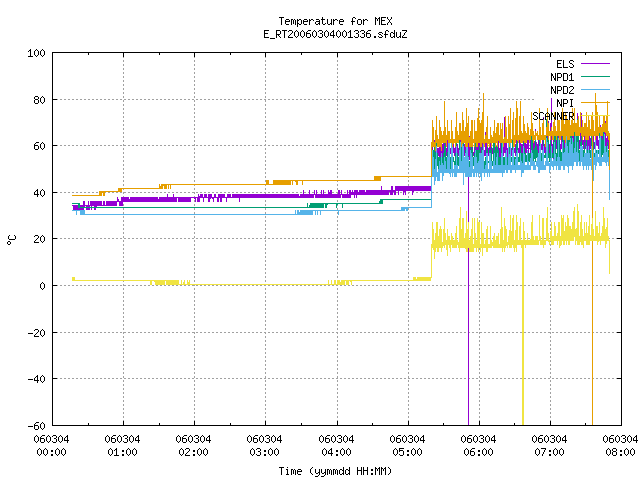
Task: Click the y-axis tick label 100
Action: (36, 53)
